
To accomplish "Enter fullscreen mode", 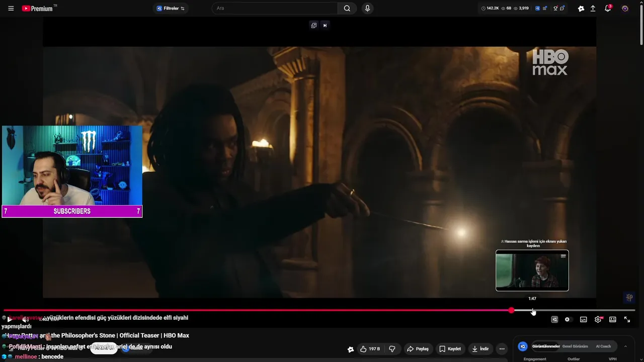I will (x=627, y=319).
